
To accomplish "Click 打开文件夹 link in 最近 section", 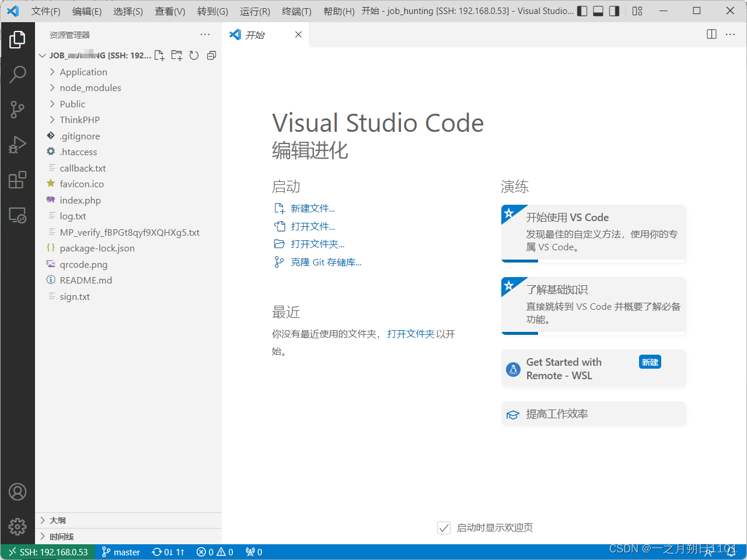I will 411,334.
